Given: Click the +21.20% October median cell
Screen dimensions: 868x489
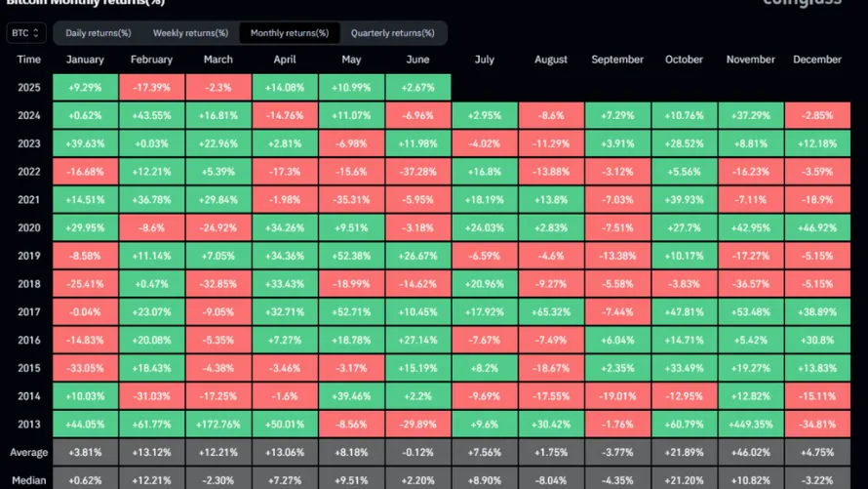Looking at the screenshot, I should 684,479.
